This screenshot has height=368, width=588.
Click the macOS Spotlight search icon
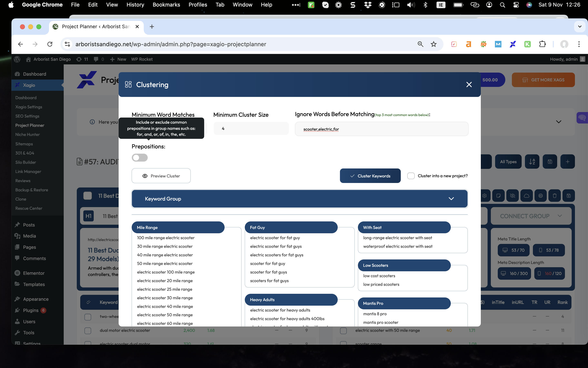[x=502, y=5]
